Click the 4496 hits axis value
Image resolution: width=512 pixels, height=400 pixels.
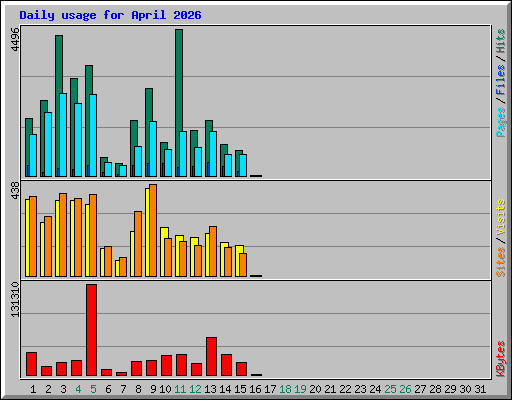(15, 39)
